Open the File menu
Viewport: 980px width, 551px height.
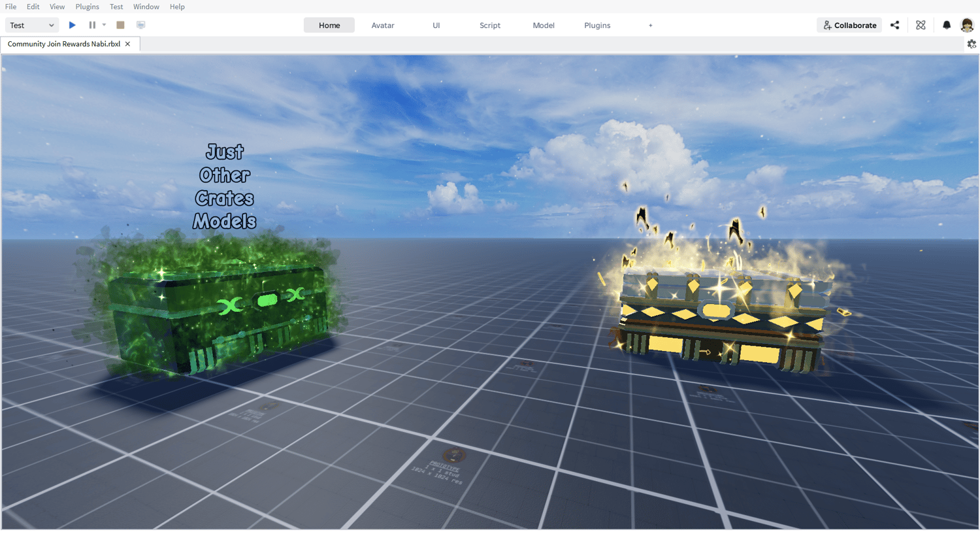[11, 7]
